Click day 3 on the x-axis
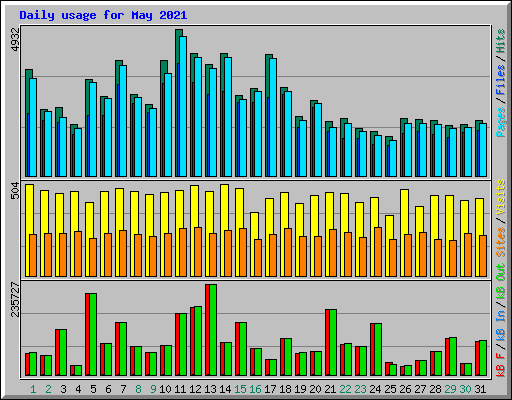 (63, 389)
